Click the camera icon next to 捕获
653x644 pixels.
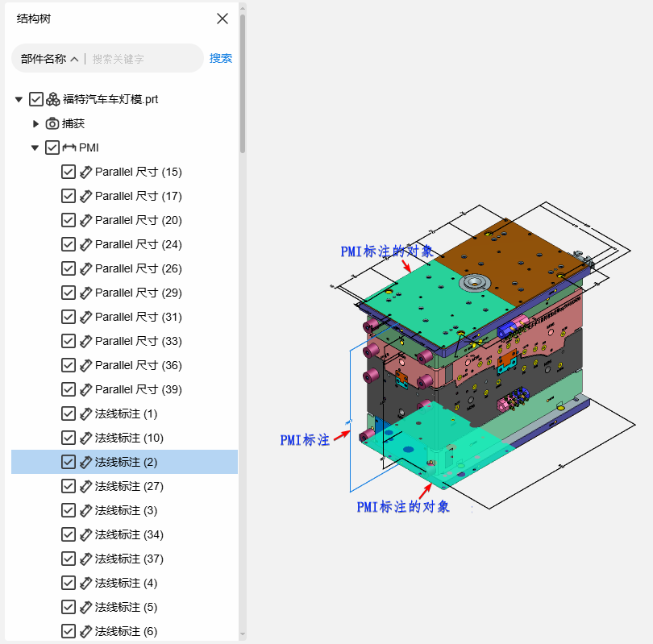click(x=52, y=123)
